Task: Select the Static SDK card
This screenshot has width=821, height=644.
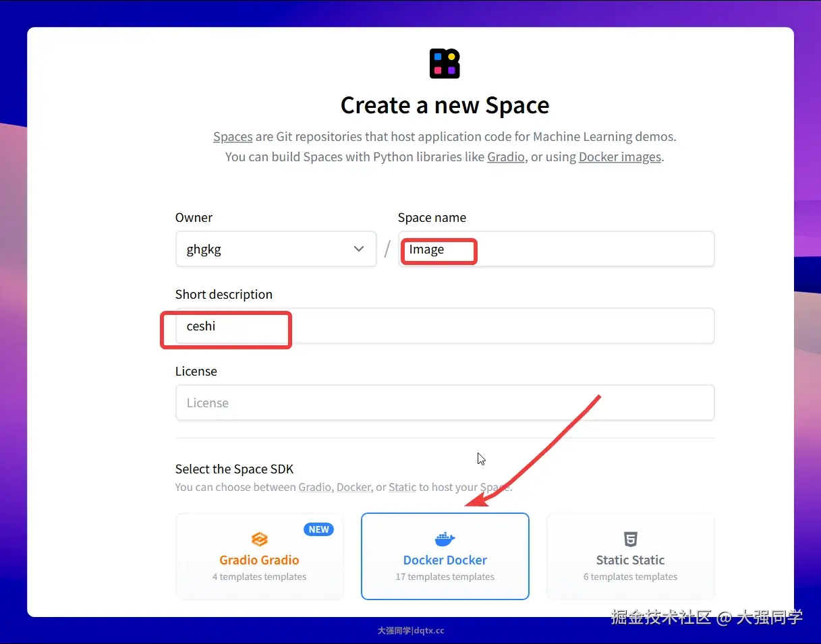Action: [x=630, y=556]
